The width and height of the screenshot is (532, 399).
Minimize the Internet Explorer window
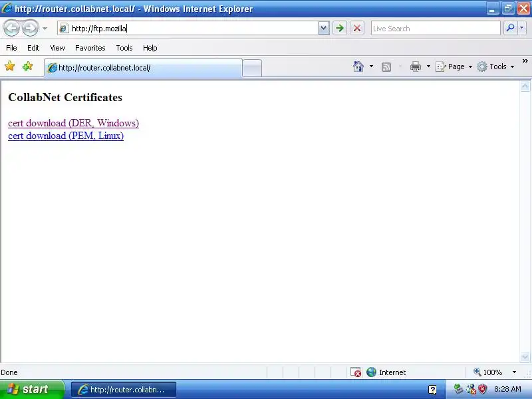(x=492, y=9)
